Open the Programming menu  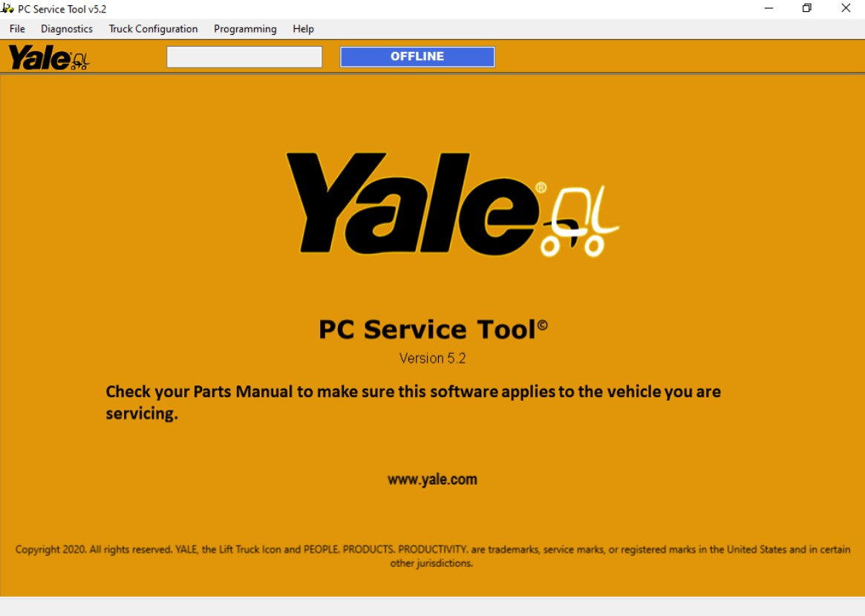(245, 29)
